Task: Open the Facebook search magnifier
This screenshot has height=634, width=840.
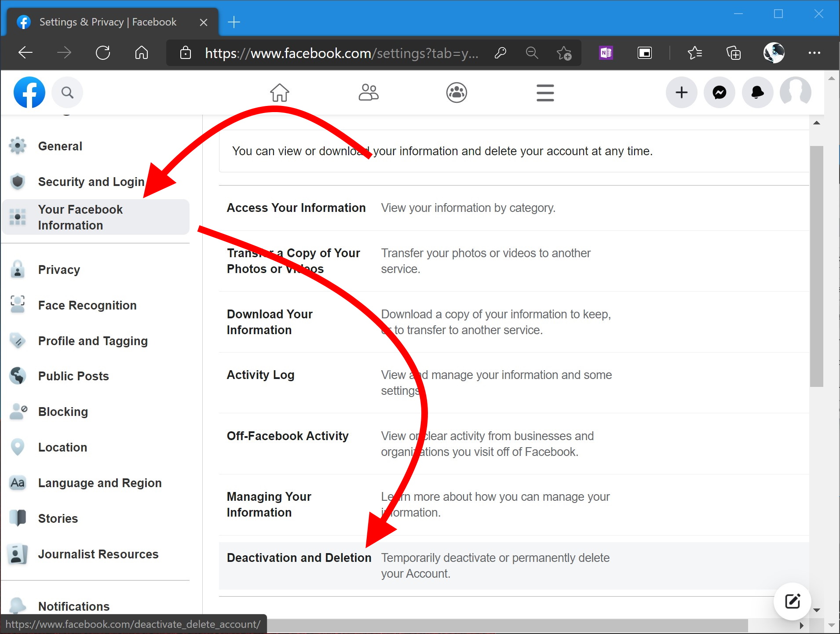Action: coord(67,92)
